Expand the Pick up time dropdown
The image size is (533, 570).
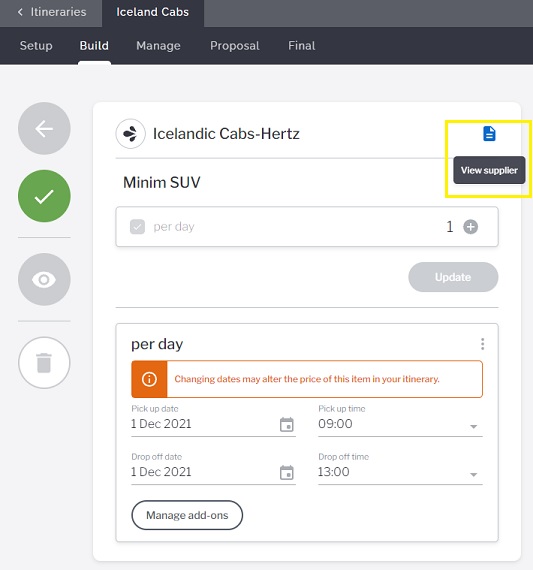coord(473,426)
